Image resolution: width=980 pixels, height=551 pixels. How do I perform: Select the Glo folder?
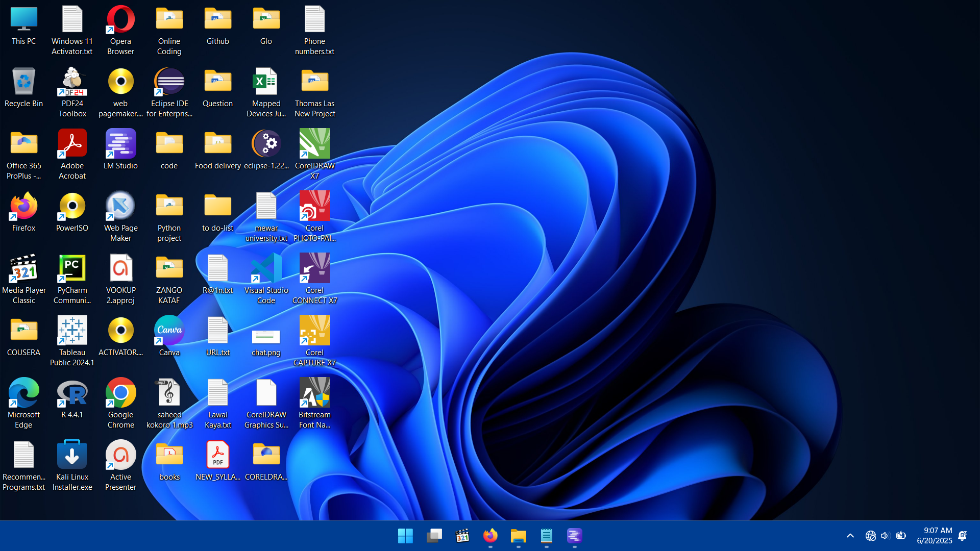(x=266, y=26)
